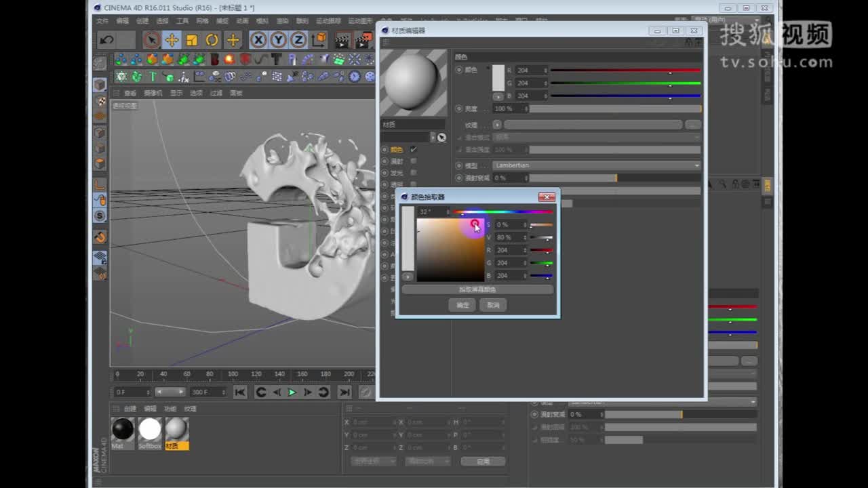Click the 确定 button in color picker

click(462, 304)
